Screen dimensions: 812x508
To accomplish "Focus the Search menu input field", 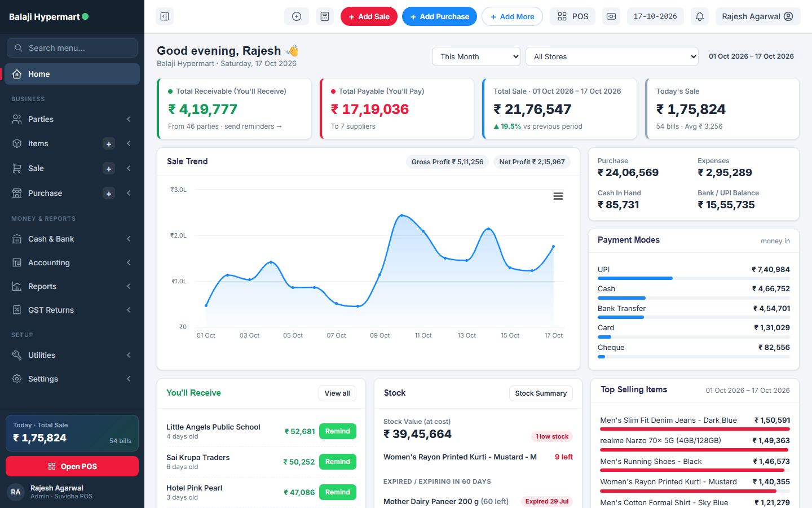I will (x=72, y=48).
